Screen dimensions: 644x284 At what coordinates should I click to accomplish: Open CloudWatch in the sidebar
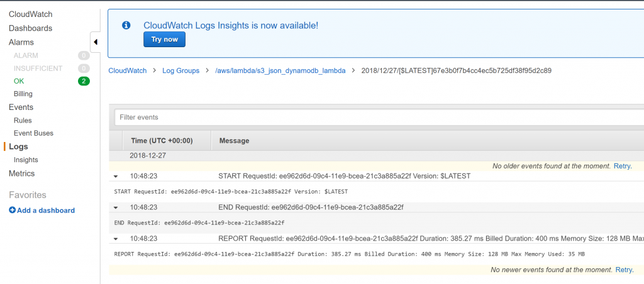point(30,14)
